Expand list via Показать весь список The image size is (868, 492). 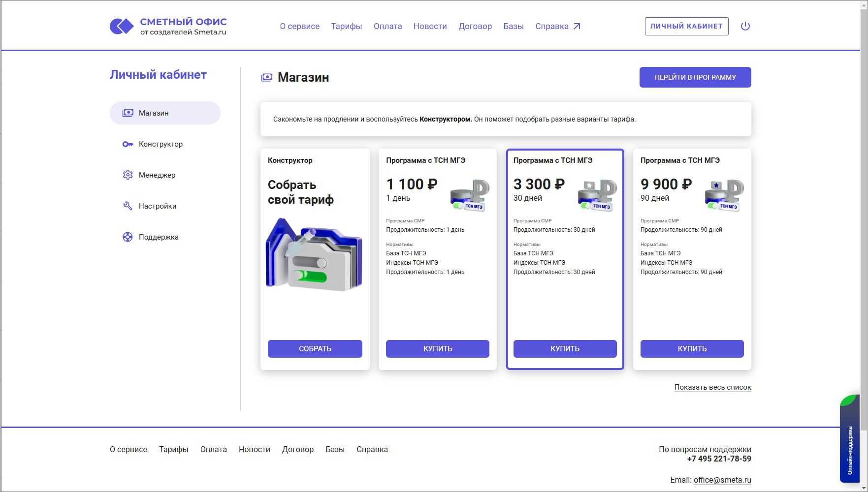click(x=712, y=387)
